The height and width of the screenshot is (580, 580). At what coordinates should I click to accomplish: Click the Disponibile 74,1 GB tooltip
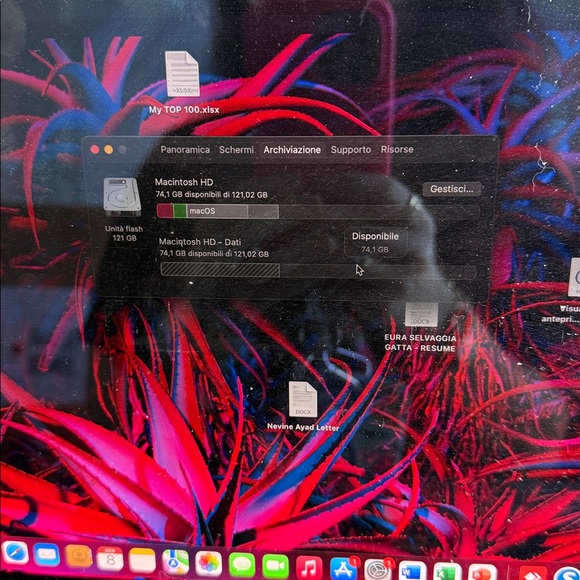pos(375,242)
